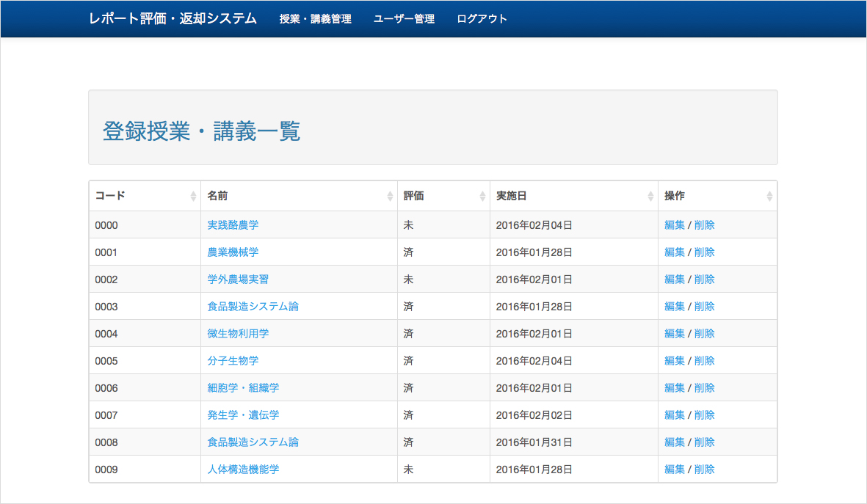Viewport: 867px width, 504px height.
Task: Sort by 実施日 date column arrows
Action: (x=650, y=196)
